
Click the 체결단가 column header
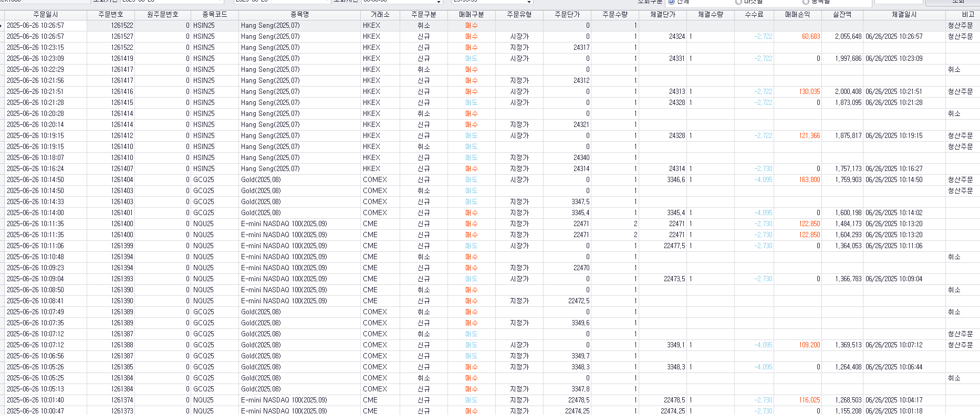[x=663, y=15]
